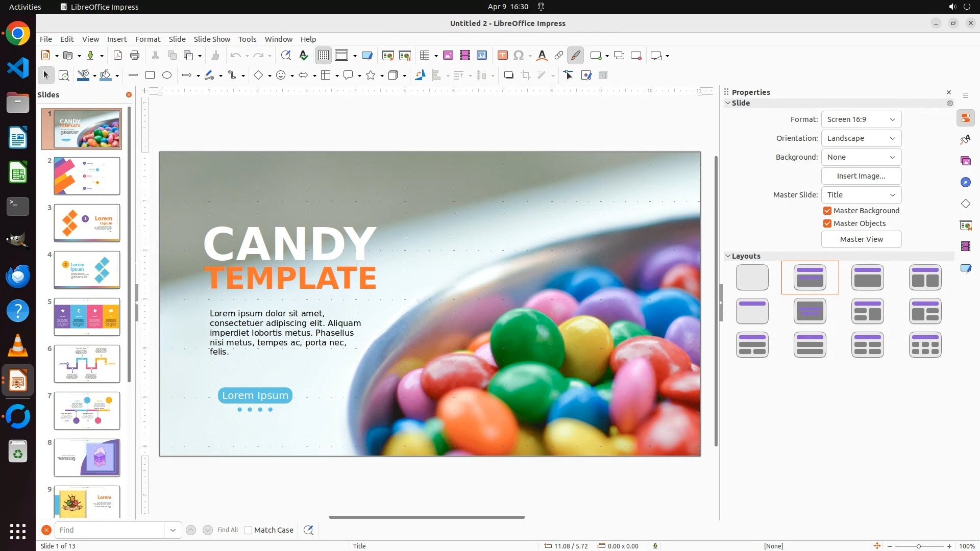The image size is (980, 551).
Task: Click the Print toolbar icon
Action: pos(135,56)
